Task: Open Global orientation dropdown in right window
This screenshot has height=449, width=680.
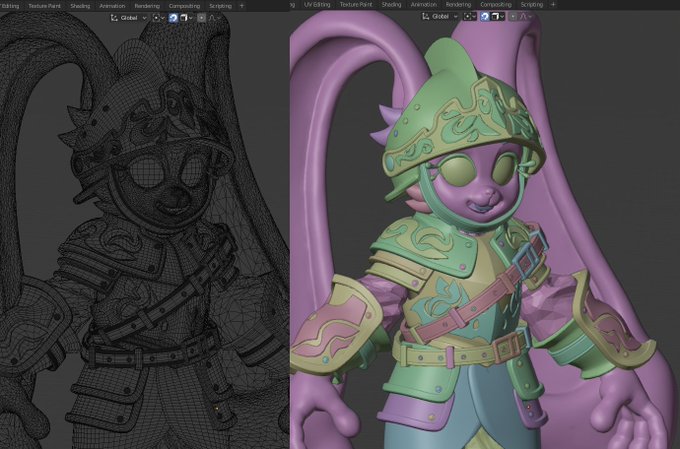Action: tap(440, 16)
